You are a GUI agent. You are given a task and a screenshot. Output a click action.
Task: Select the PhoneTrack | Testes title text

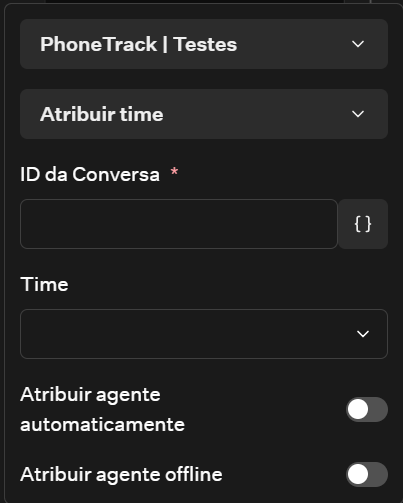tap(138, 44)
